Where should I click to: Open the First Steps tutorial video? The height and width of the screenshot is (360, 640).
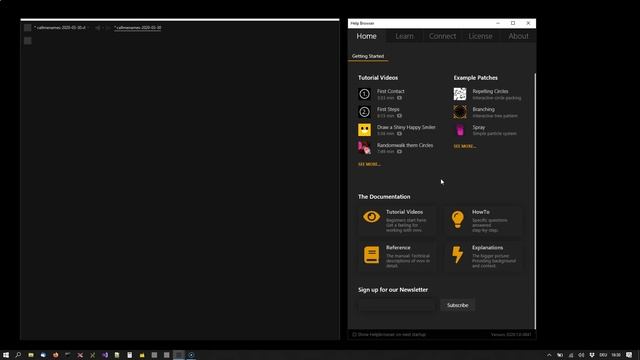pyautogui.click(x=364, y=112)
